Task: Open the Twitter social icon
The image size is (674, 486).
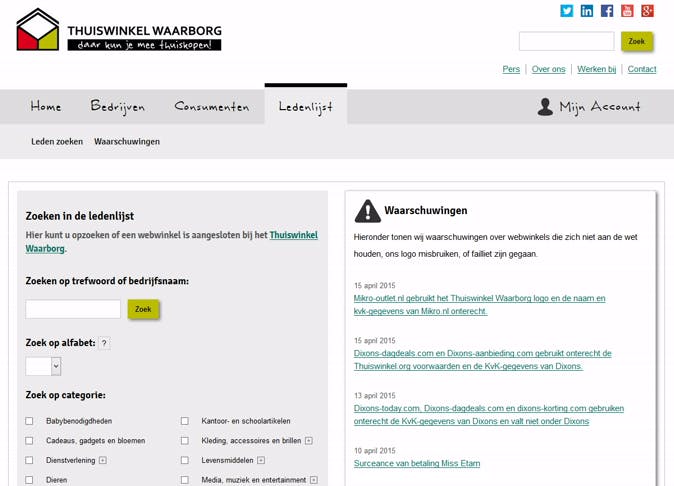Action: (567, 11)
